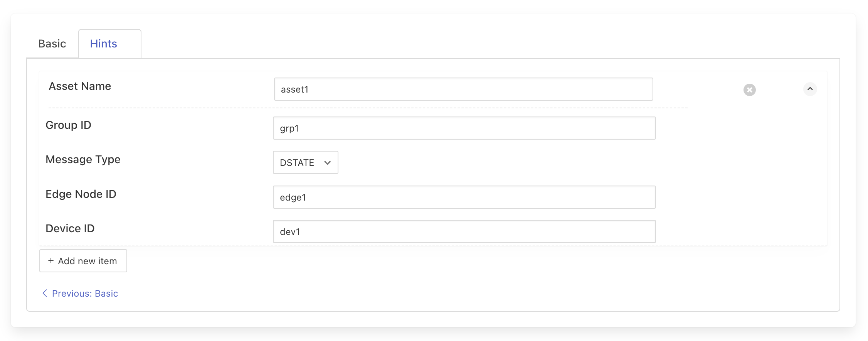Click the Edge Node ID label
Screen dimensions: 868x341
(81, 194)
